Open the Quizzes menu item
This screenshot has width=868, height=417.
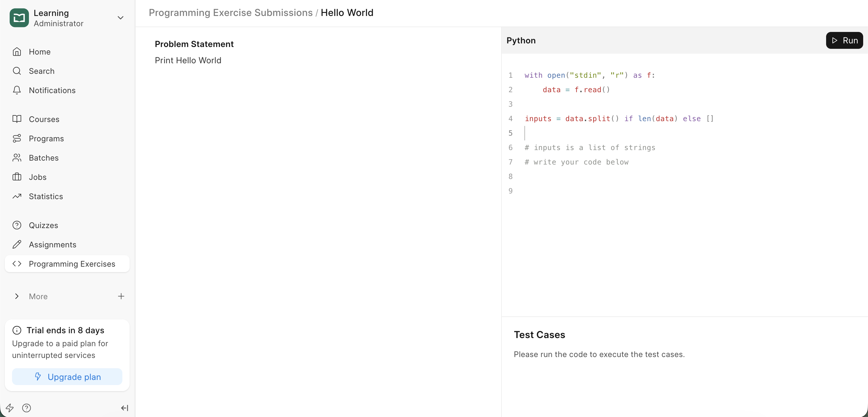(x=43, y=225)
